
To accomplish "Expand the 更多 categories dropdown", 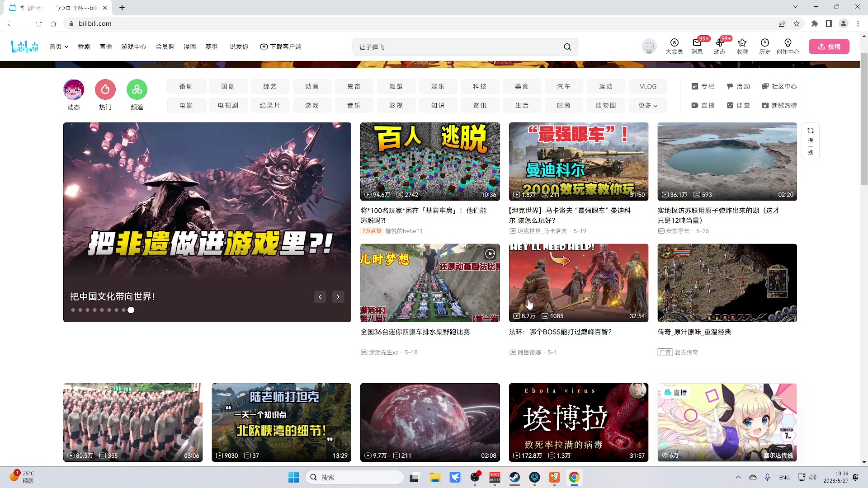I will point(648,105).
